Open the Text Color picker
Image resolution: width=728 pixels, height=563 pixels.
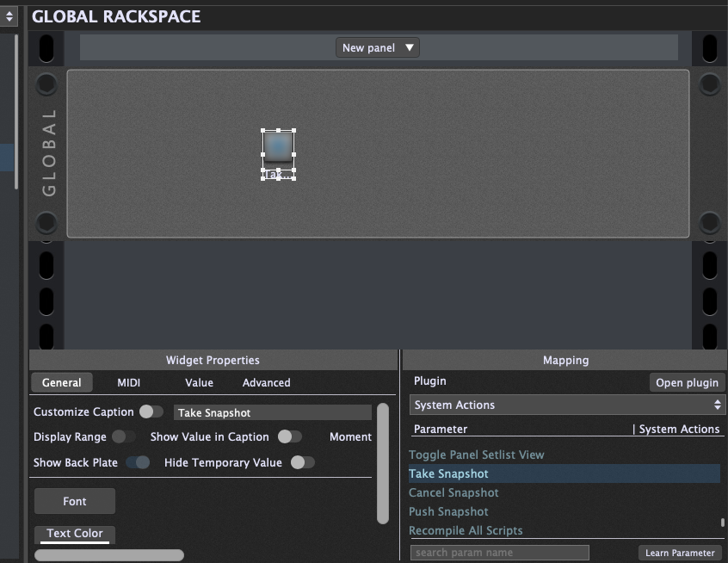click(75, 534)
